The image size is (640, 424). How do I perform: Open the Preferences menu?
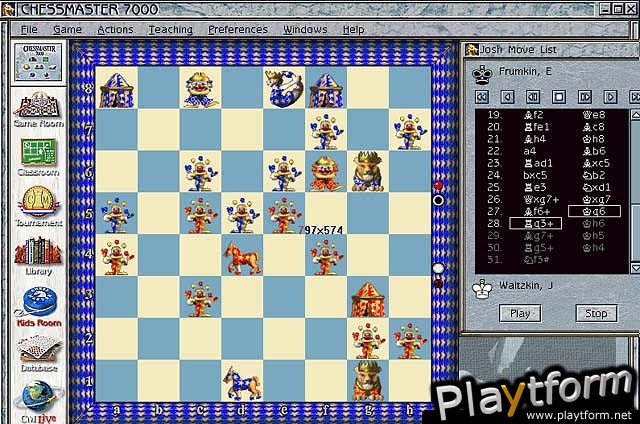237,29
